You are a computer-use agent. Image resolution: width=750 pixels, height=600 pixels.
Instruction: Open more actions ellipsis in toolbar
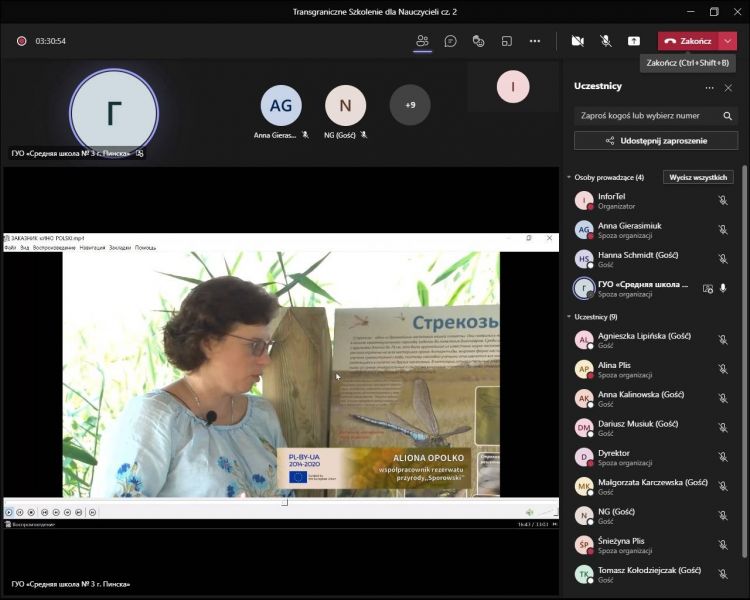(535, 41)
